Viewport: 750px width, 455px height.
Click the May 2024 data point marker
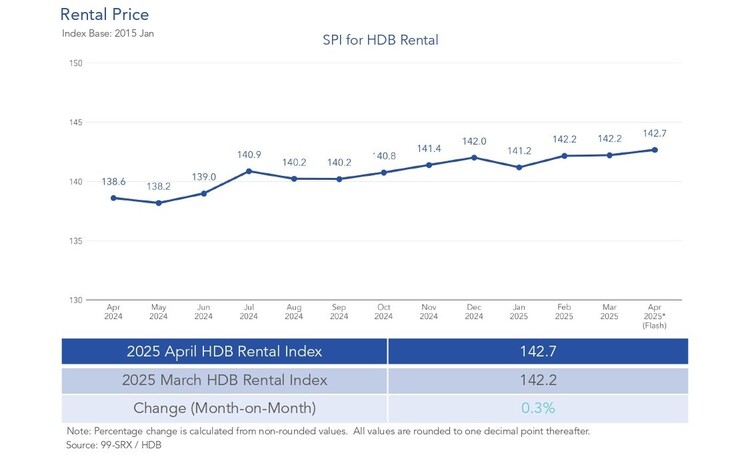click(158, 203)
